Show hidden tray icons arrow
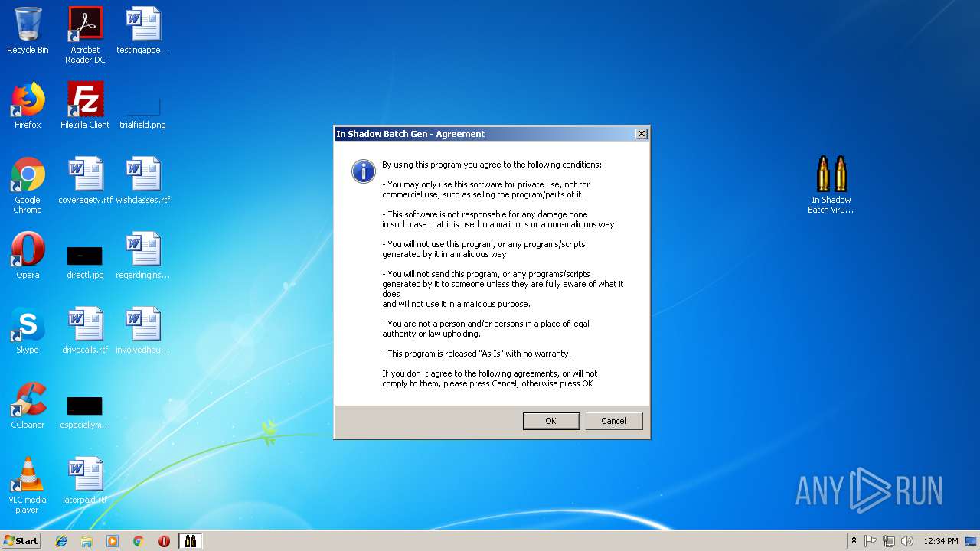Screen dimensions: 980x551 click(x=854, y=540)
